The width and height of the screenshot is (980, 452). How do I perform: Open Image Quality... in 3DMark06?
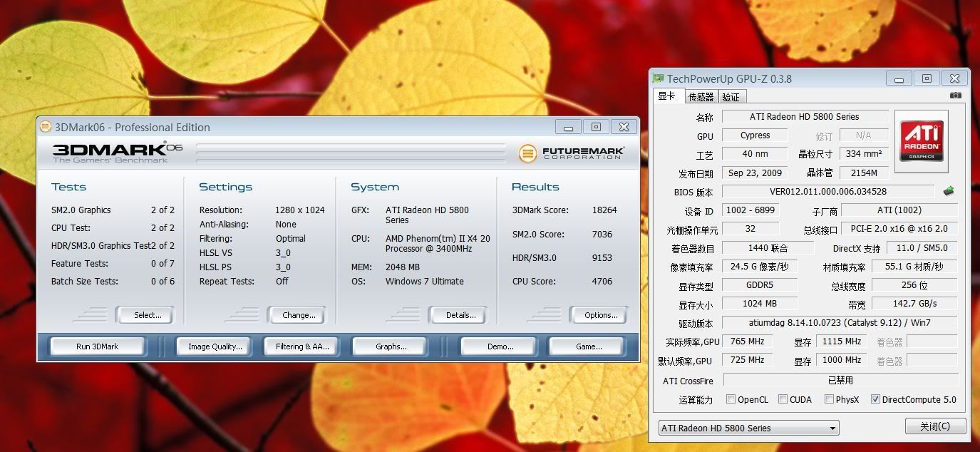point(215,346)
